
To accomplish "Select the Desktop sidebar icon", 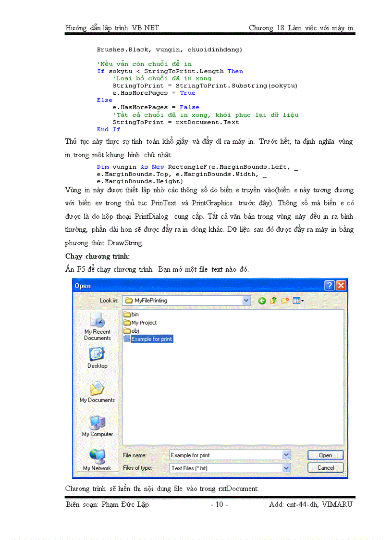I will tap(97, 356).
